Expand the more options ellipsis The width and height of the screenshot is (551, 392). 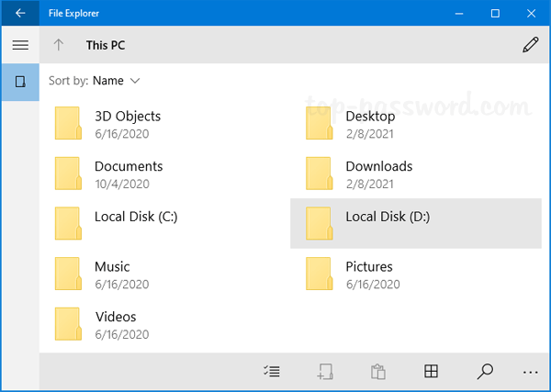[530, 372]
